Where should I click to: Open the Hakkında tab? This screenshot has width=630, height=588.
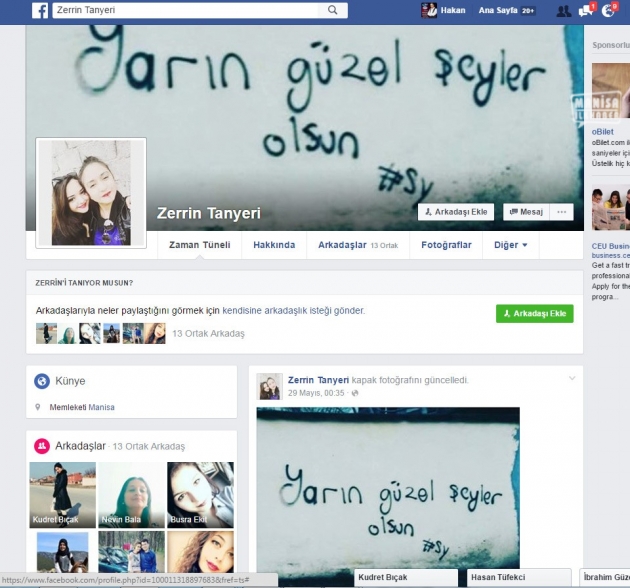(x=274, y=245)
